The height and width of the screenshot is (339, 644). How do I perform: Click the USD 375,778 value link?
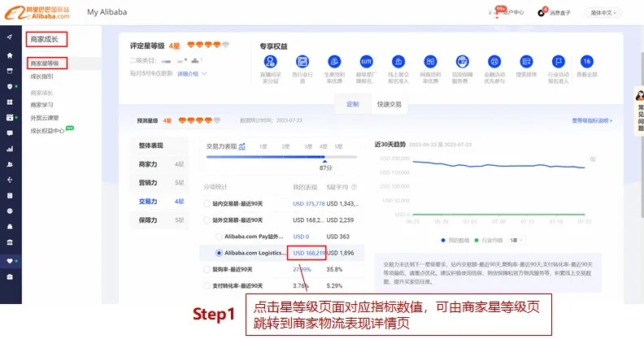(x=309, y=203)
